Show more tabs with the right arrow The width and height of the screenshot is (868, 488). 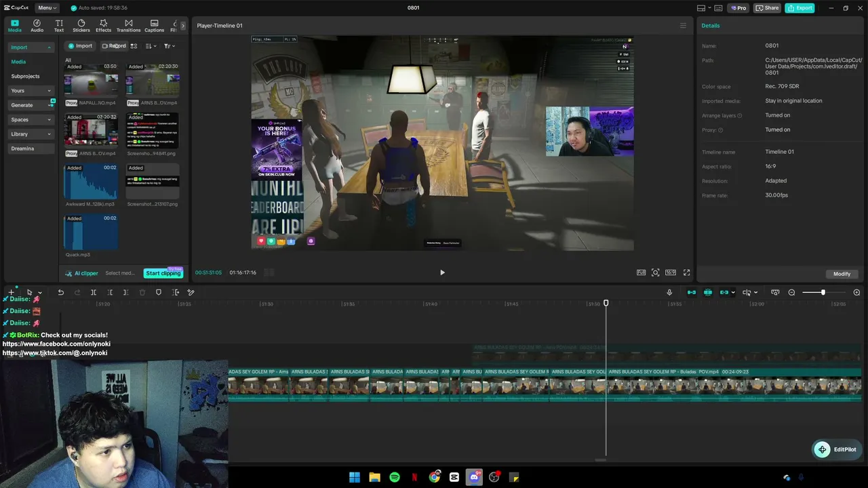click(182, 26)
